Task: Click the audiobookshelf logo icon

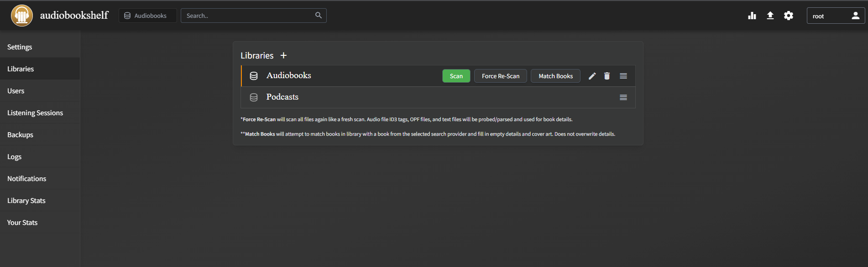Action: 21,16
